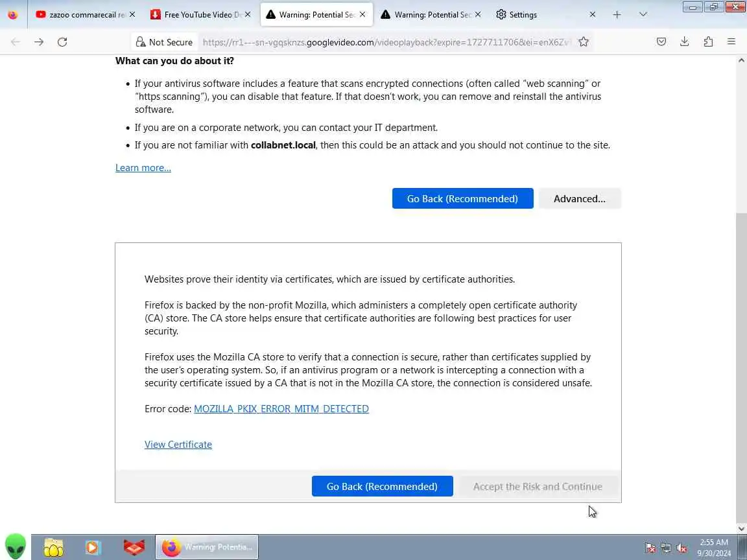Click the 'What can you do about it?' heading
This screenshot has height=560, width=747.
click(x=174, y=61)
